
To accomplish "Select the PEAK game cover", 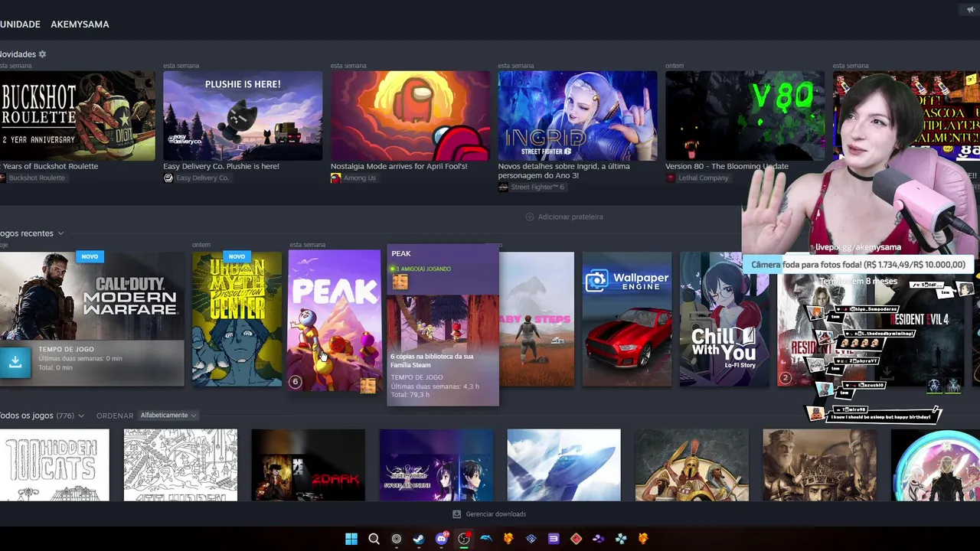I will [334, 321].
